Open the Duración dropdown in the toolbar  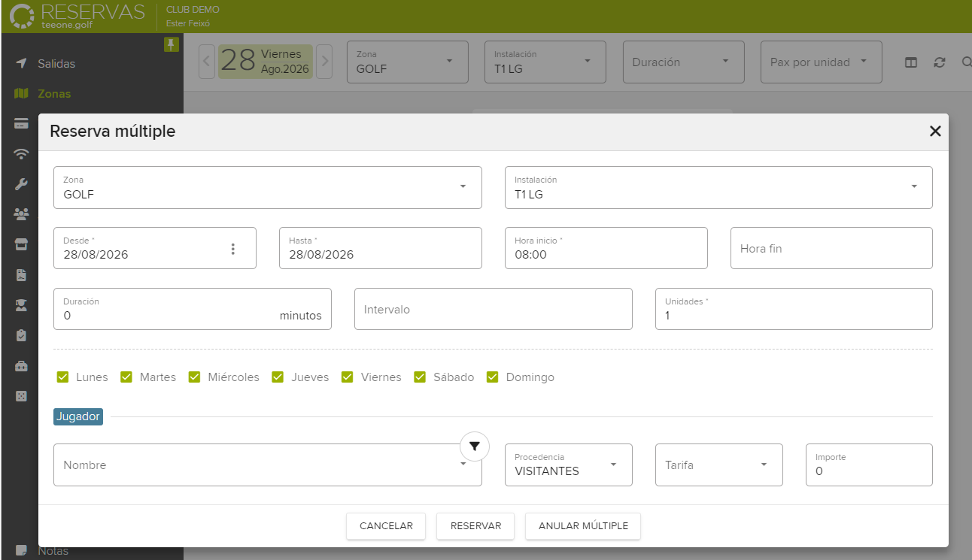click(684, 62)
